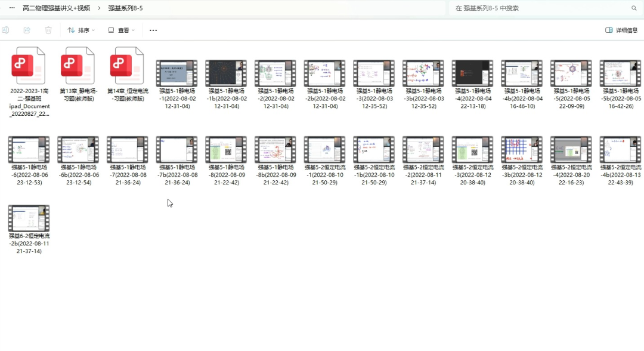The height and width of the screenshot is (351, 644).
Task: Select video 强基5-1静电场-4 (2022-08-04 22-13-18)
Action: click(472, 74)
